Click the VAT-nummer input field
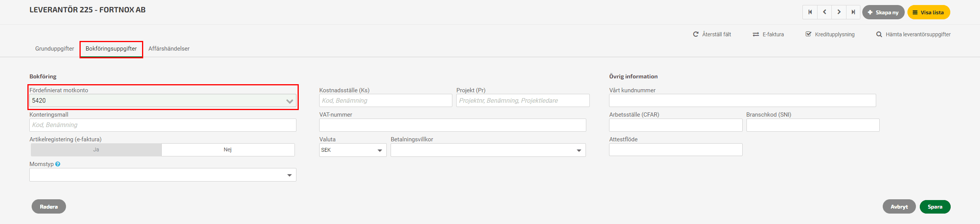This screenshot has height=224, width=980. pyautogui.click(x=452, y=125)
